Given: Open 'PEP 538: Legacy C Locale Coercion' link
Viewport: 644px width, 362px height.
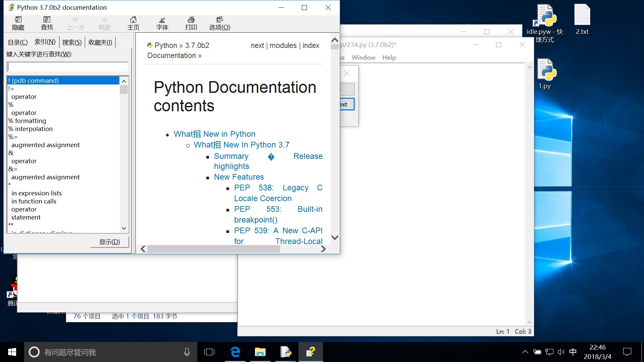Looking at the screenshot, I should [x=278, y=193].
